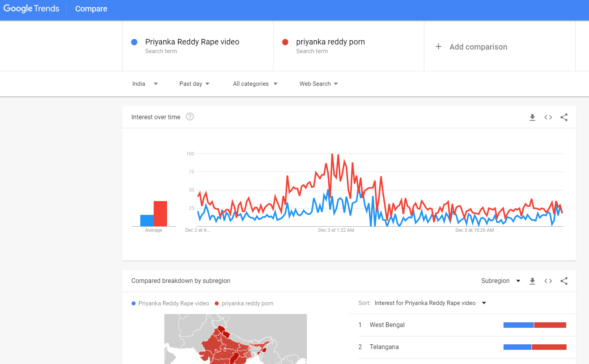Click the Dec 3 at 10:26 AM axis label
This screenshot has width=589, height=364.
(x=474, y=230)
